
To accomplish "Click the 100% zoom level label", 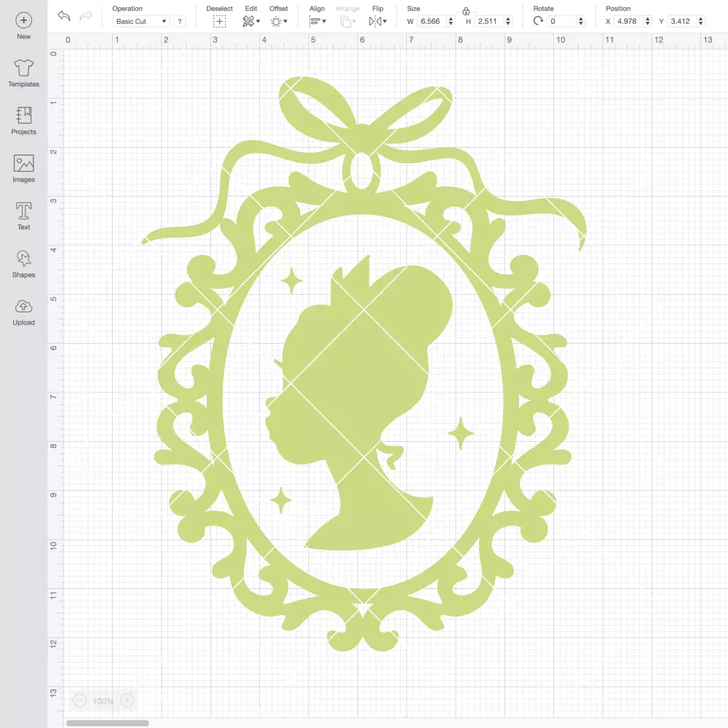I will 103,701.
